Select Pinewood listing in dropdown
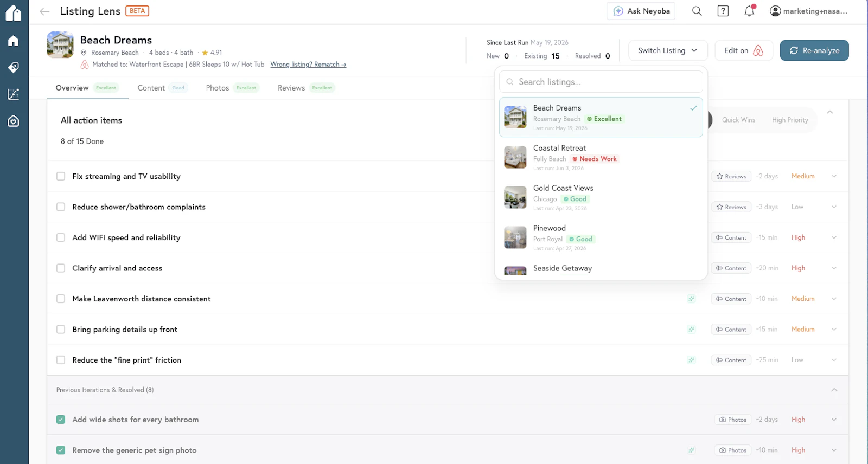 pos(601,237)
